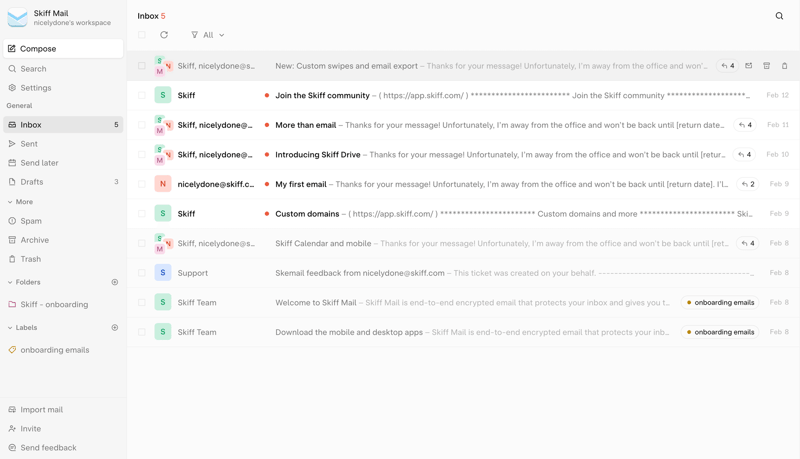Open Send later folder
The image size is (800, 459).
click(x=63, y=163)
